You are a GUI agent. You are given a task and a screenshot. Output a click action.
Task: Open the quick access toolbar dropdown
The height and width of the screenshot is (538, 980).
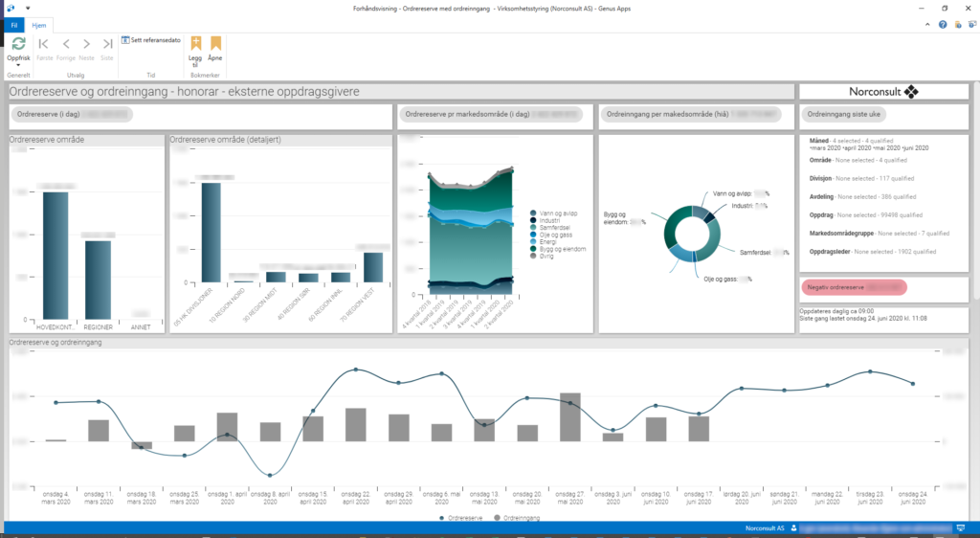(x=27, y=8)
